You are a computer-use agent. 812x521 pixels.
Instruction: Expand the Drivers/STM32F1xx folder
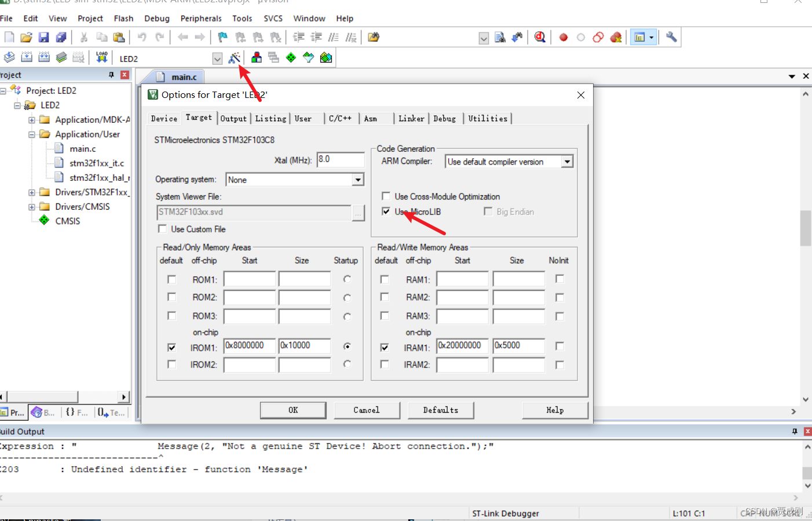pyautogui.click(x=32, y=192)
